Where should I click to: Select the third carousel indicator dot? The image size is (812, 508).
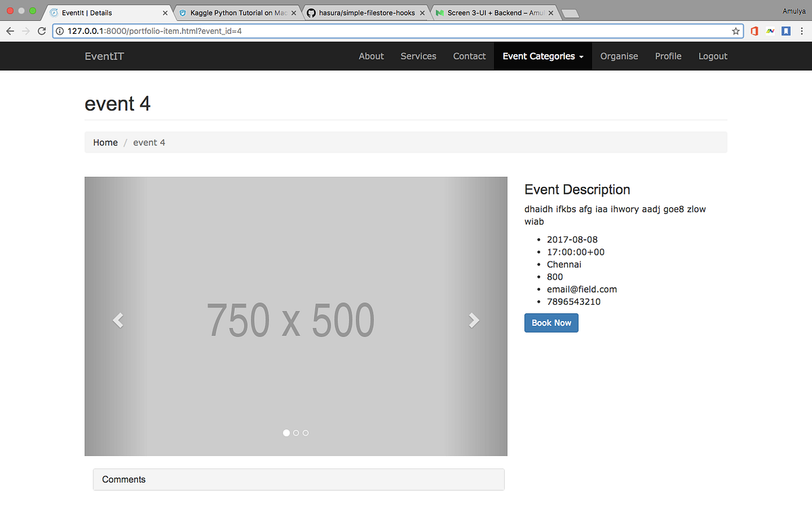pos(305,432)
